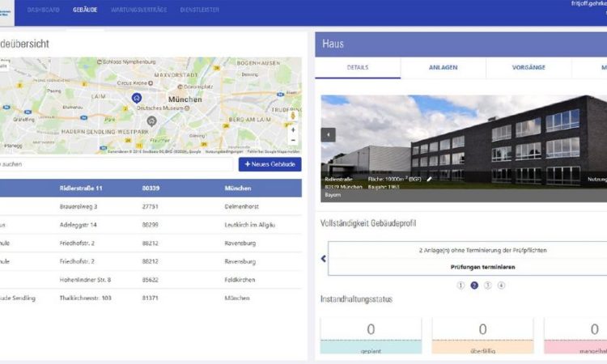Click the überfällig status card
Screen dimensions: 607x364
[482, 336]
